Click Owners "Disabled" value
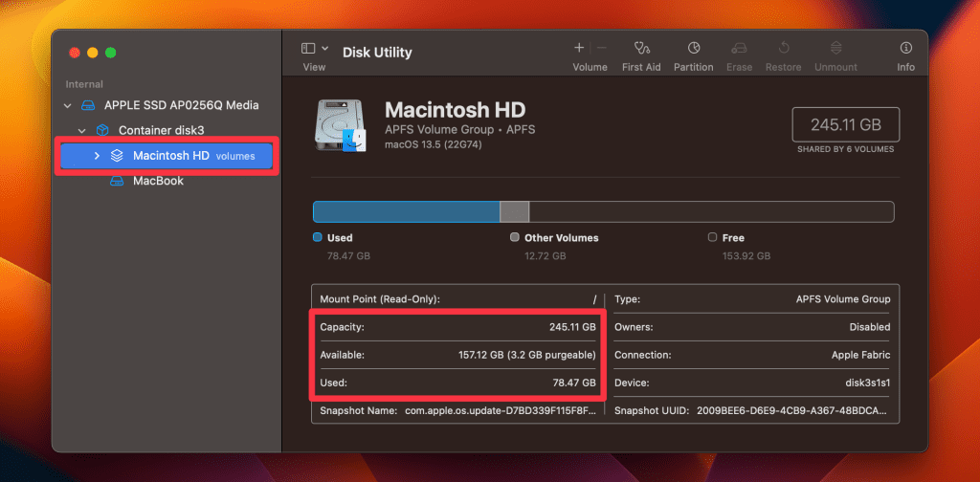This screenshot has height=482, width=980. 869,326
